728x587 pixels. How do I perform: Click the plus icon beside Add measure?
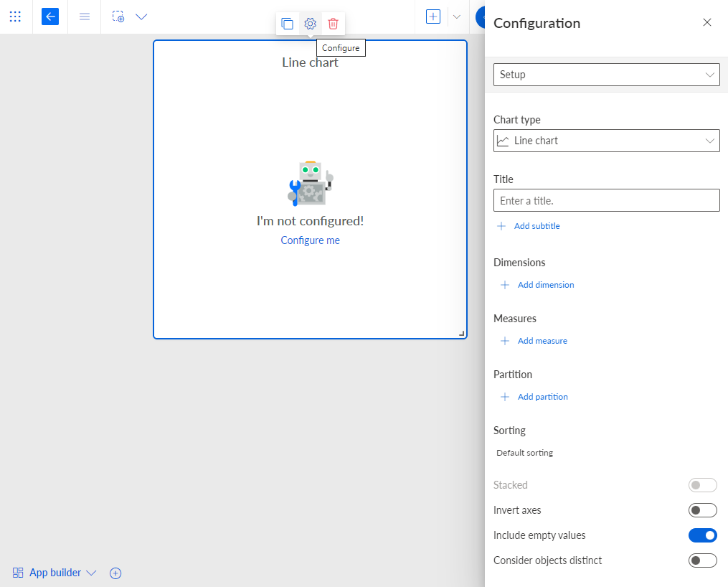pos(505,341)
